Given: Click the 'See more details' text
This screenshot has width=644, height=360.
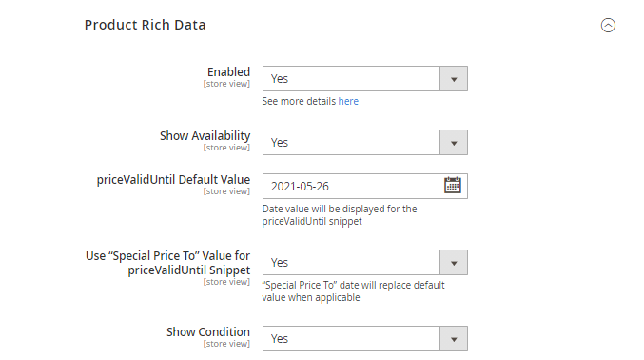Looking at the screenshot, I should click(299, 101).
